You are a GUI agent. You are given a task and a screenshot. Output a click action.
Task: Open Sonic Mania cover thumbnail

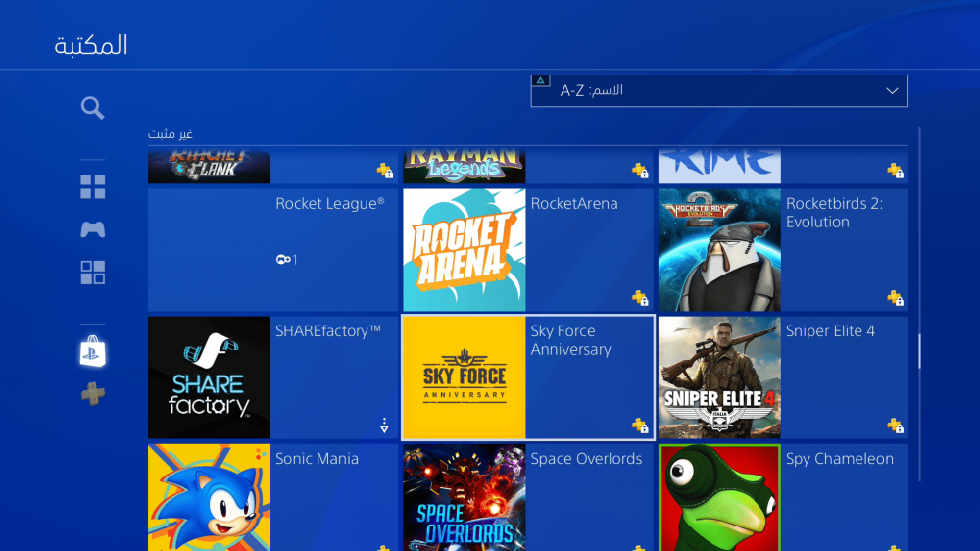(x=210, y=498)
